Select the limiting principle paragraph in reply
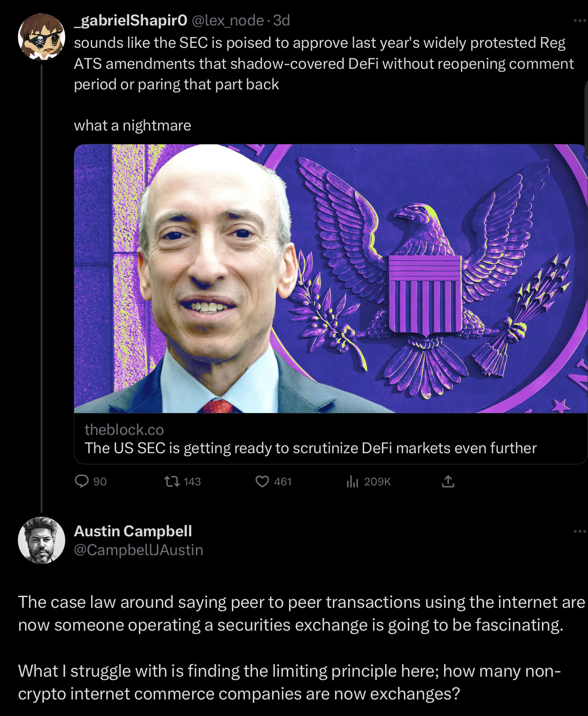The height and width of the screenshot is (716, 588). coord(290,682)
